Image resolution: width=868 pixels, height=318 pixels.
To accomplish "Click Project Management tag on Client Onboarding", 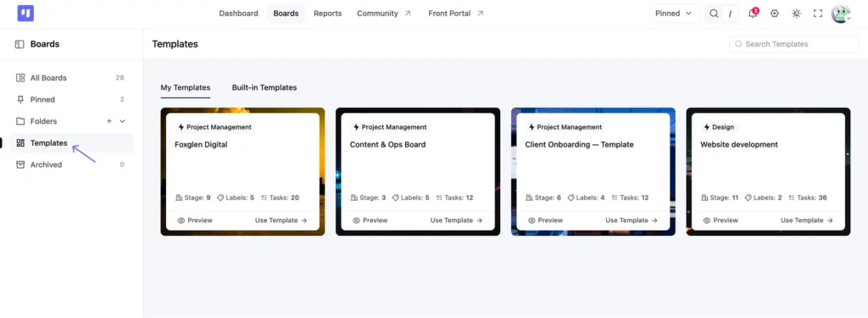I will pos(565,127).
